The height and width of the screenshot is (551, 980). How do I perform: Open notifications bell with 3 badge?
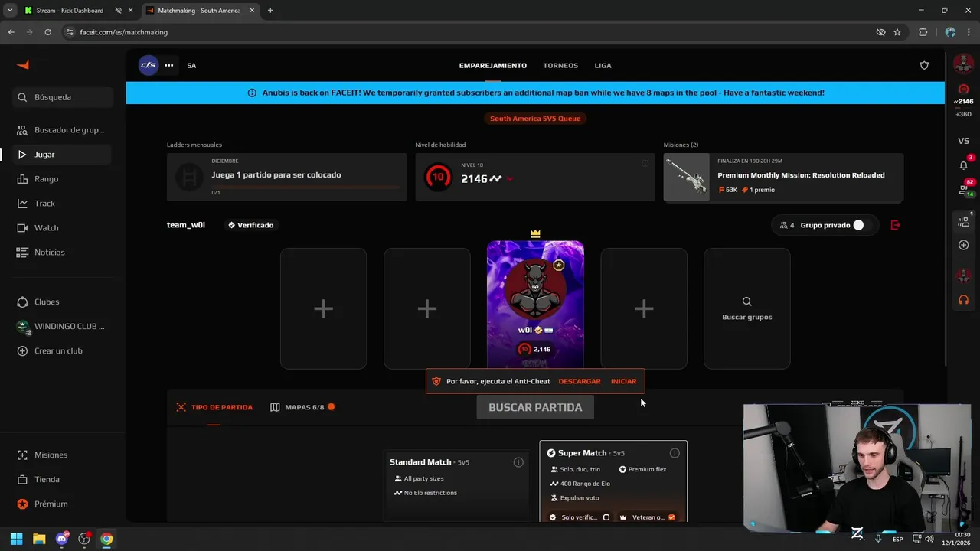pyautogui.click(x=964, y=165)
